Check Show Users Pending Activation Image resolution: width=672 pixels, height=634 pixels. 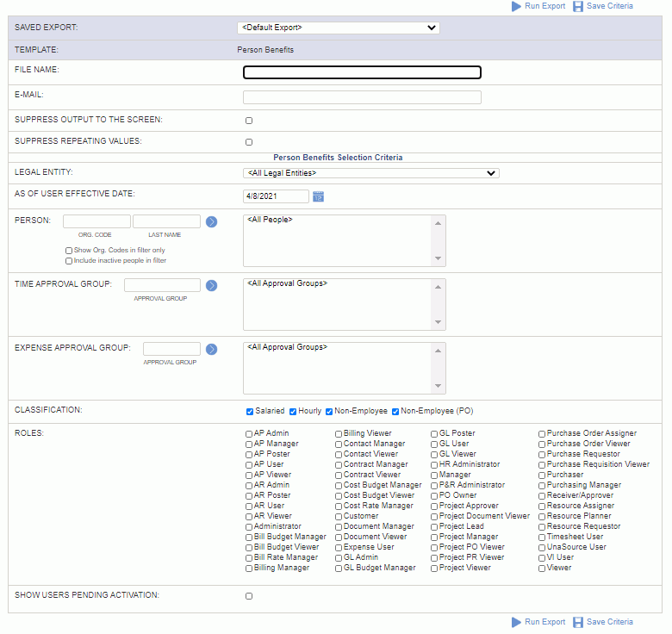pyautogui.click(x=249, y=596)
